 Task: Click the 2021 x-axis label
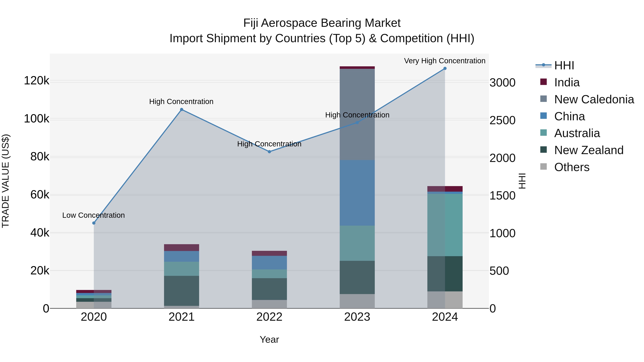pos(182,317)
